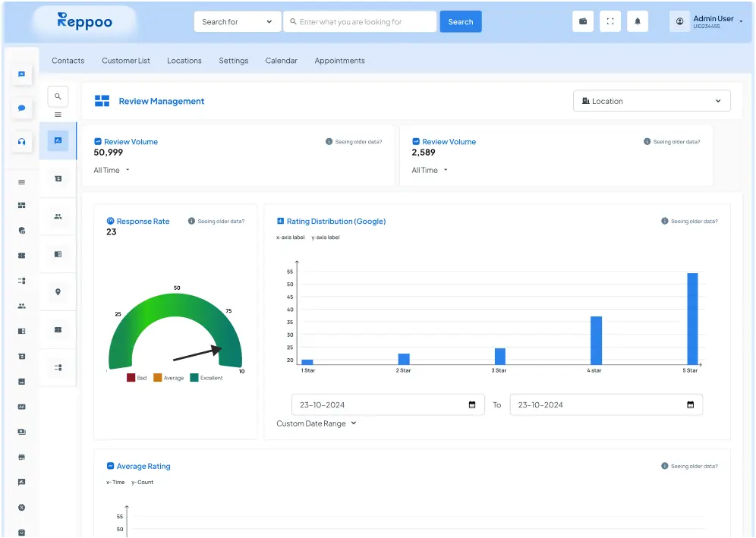Click the slideshow media icon in left rail

tap(22, 432)
